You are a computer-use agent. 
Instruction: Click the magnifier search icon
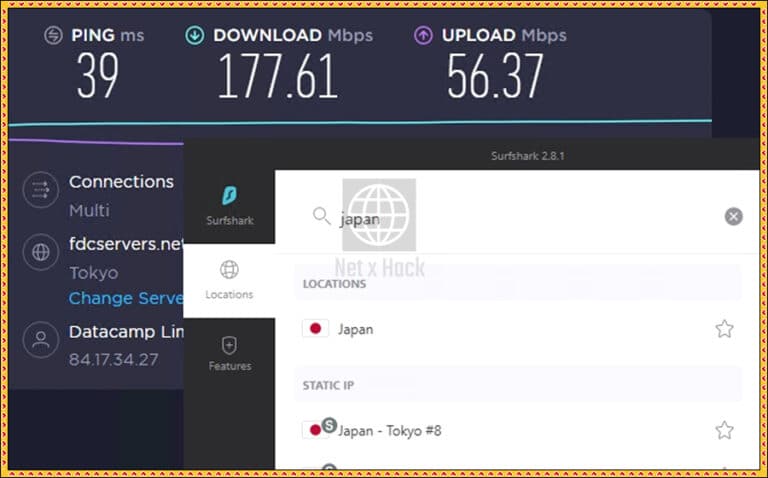[321, 215]
